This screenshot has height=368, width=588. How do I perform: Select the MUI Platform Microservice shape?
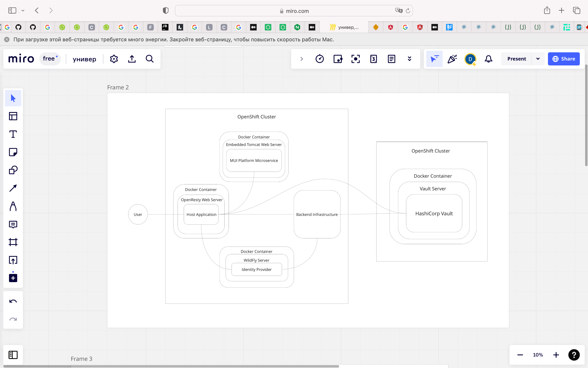coord(254,161)
